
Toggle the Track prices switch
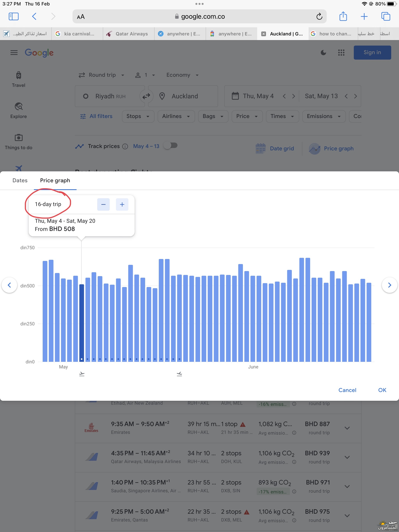click(x=171, y=145)
